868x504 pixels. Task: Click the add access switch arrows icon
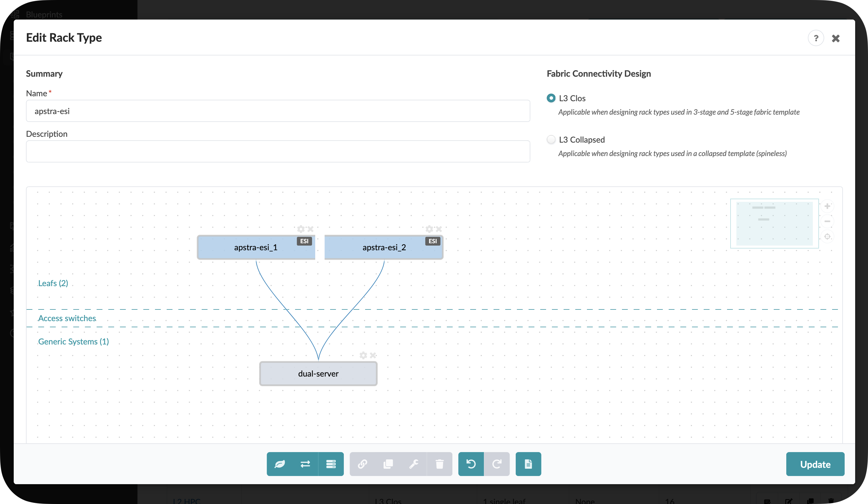pyautogui.click(x=305, y=464)
